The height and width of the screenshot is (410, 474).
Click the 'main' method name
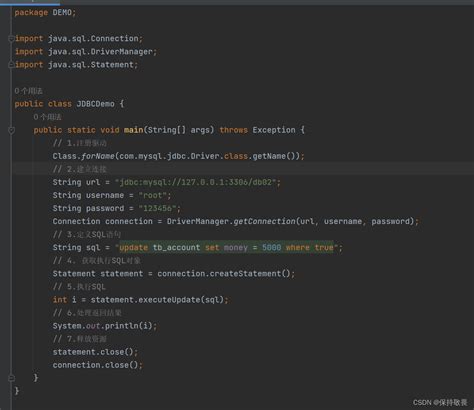(x=133, y=130)
